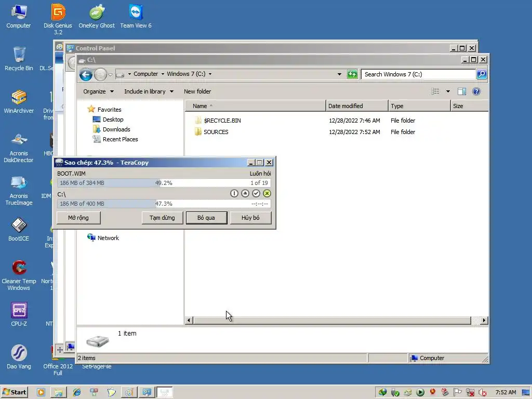This screenshot has width=532, height=399.
Task: Sort by the Name column header
Action: (256, 106)
